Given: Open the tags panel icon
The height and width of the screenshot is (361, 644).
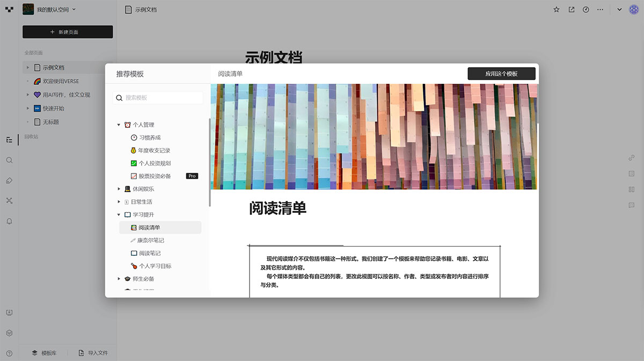Looking at the screenshot, I should coord(8,180).
